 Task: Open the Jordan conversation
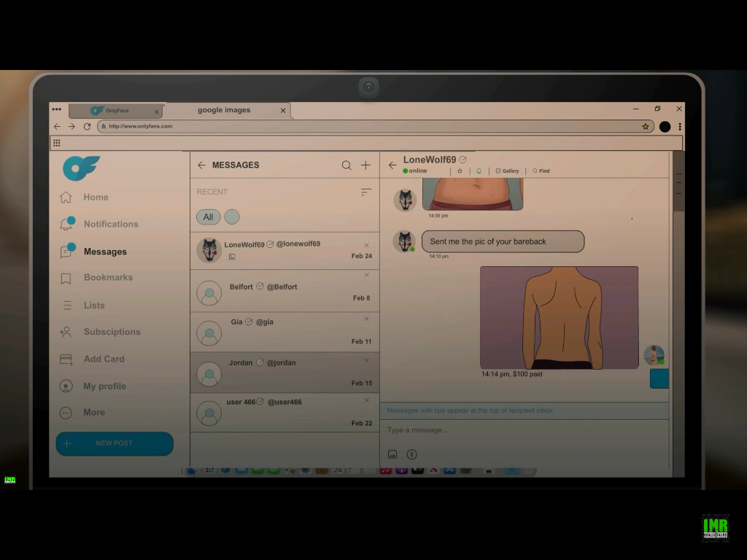(x=285, y=373)
